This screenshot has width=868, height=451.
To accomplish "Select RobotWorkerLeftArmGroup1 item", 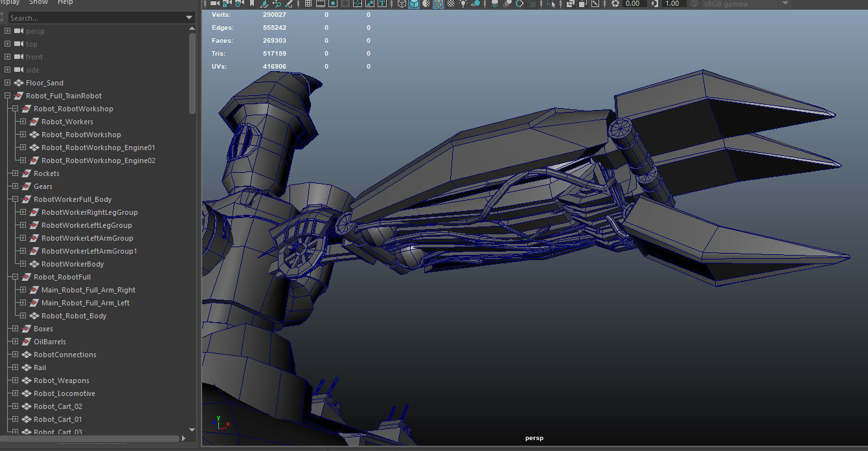I will [89, 251].
